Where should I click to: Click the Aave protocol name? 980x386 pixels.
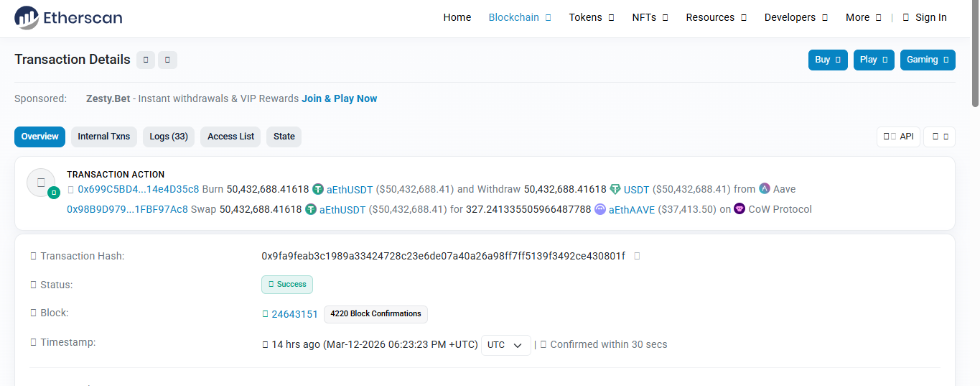[785, 189]
